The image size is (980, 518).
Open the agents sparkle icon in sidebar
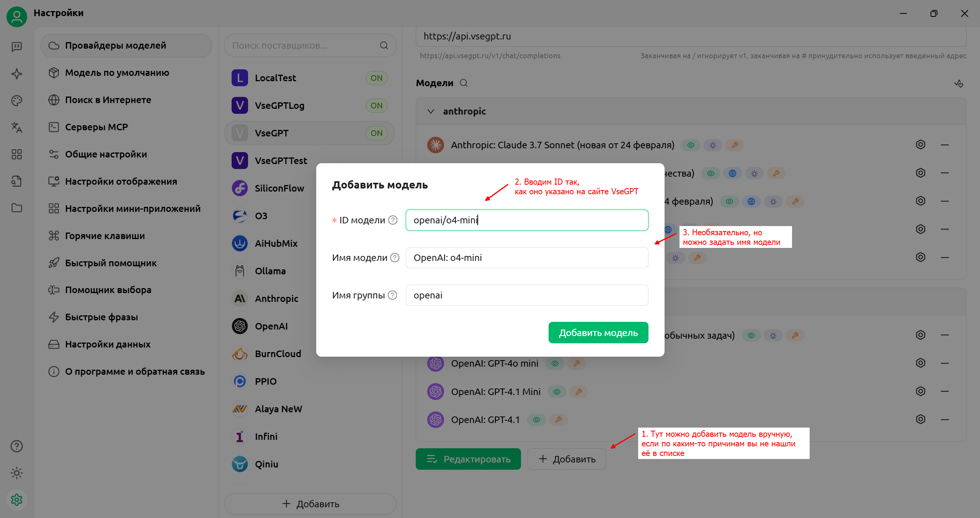pyautogui.click(x=16, y=74)
